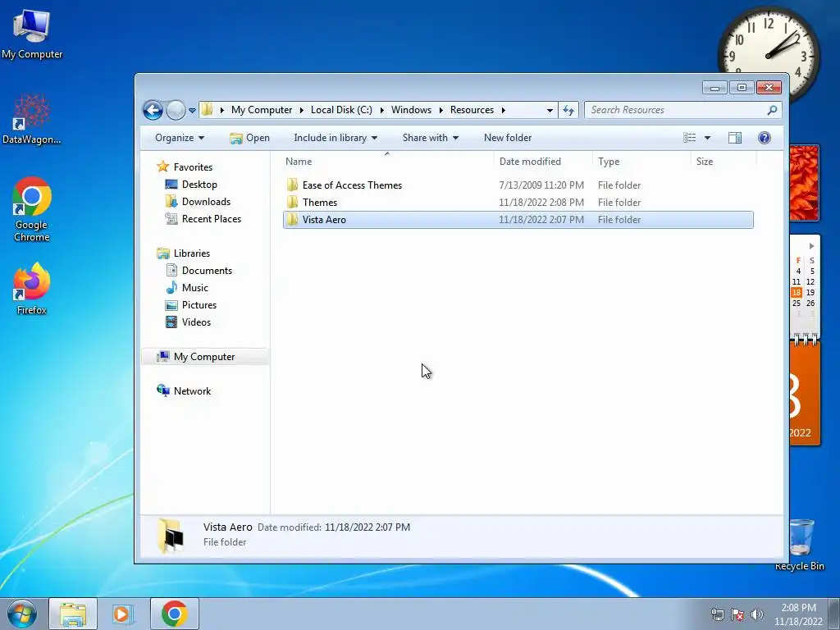
Task: Create a New folder
Action: [x=507, y=138]
